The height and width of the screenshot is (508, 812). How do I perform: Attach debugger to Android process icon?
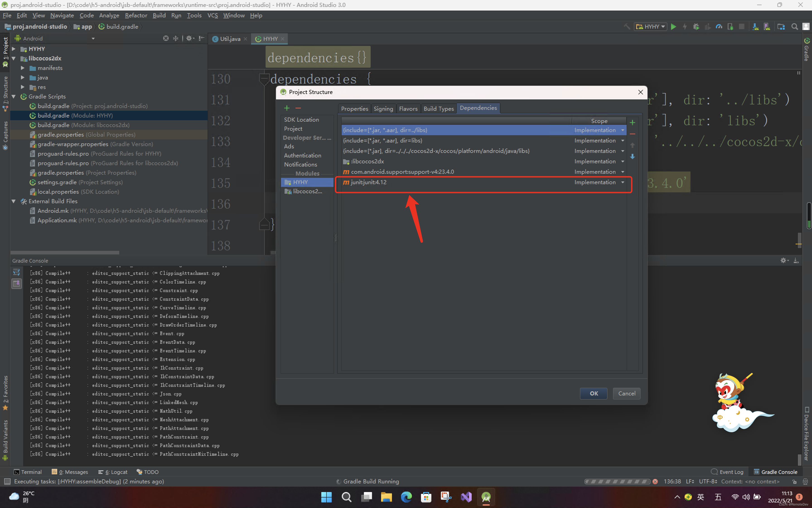(x=730, y=27)
